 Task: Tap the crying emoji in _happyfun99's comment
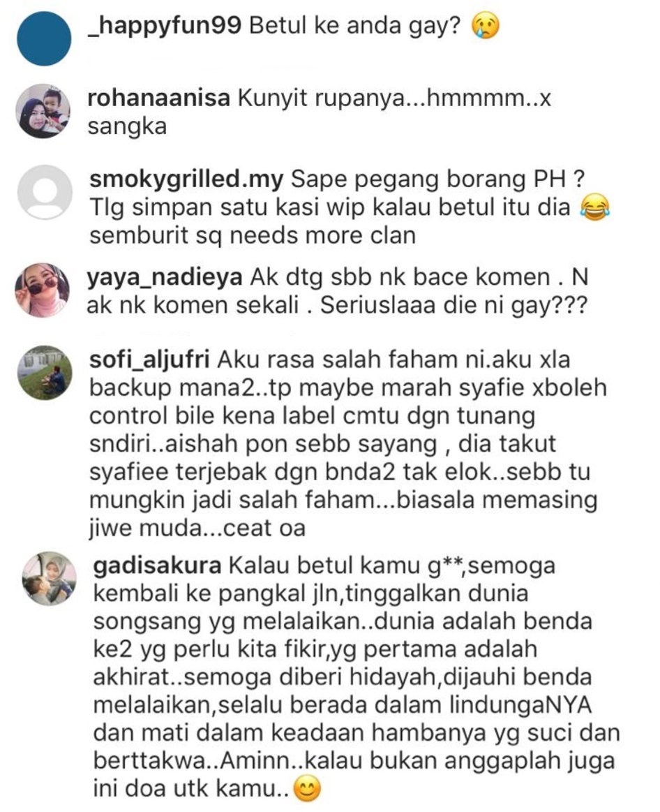[x=486, y=27]
